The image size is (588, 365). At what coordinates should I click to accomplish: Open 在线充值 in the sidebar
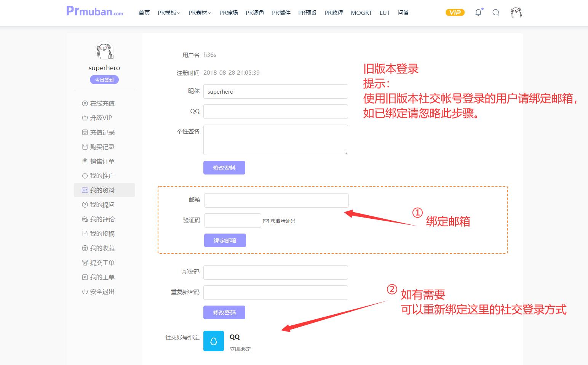click(x=102, y=103)
